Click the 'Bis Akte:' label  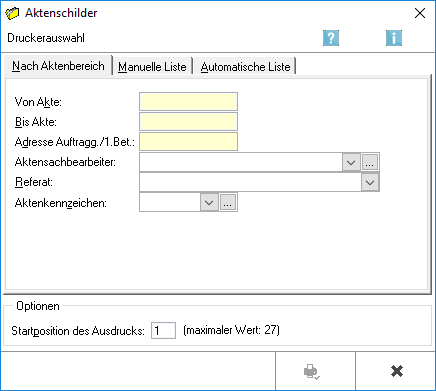click(x=36, y=122)
